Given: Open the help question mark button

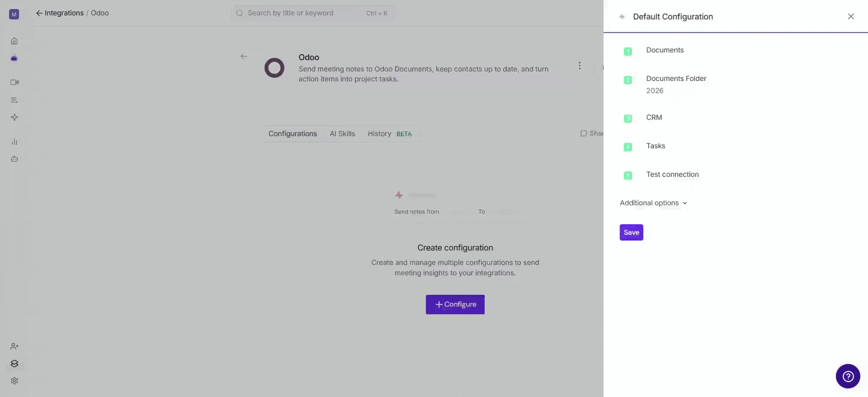Looking at the screenshot, I should coord(848,376).
